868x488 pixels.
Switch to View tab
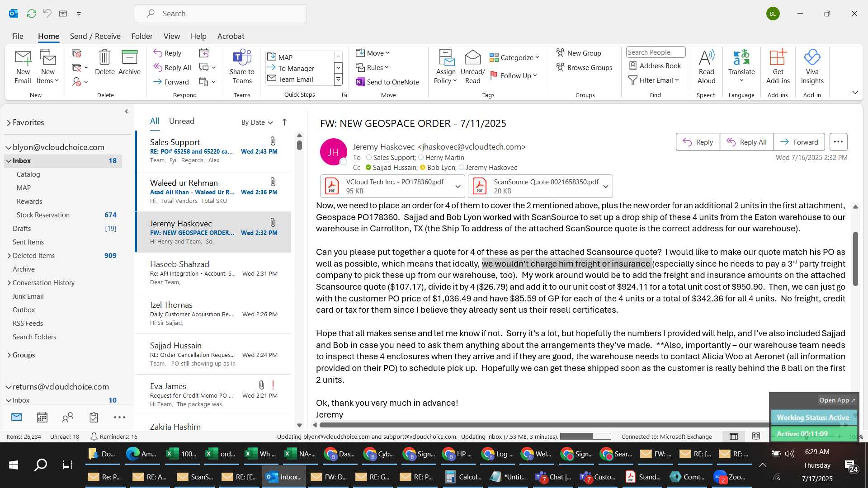171,36
